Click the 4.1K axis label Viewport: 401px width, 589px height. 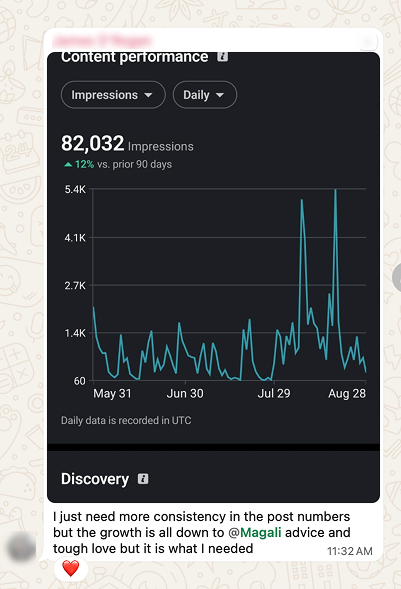click(75, 238)
